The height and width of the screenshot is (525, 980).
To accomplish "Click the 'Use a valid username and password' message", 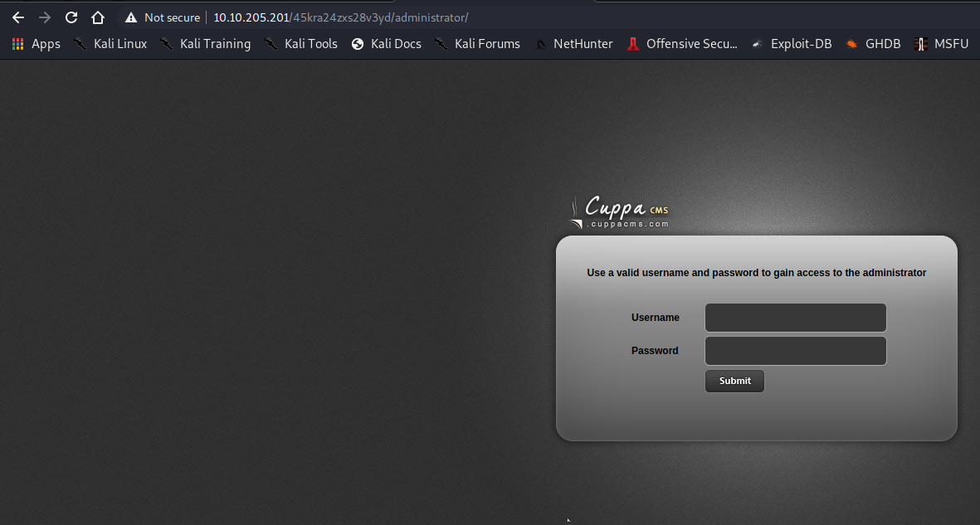I will (x=756, y=273).
